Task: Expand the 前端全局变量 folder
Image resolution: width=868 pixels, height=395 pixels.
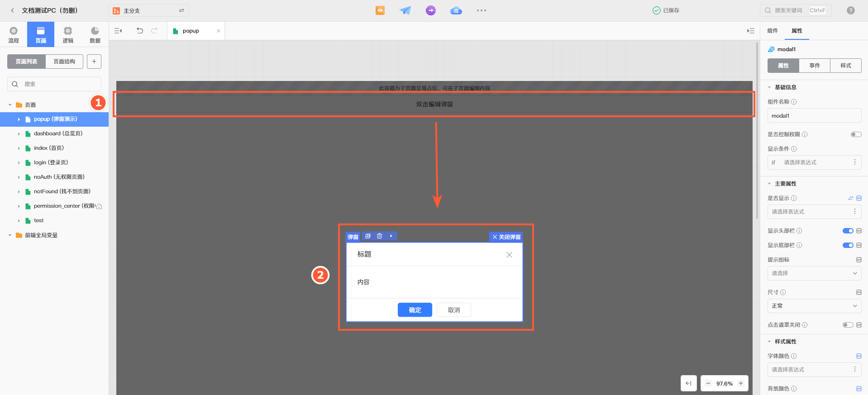Action: coord(10,235)
